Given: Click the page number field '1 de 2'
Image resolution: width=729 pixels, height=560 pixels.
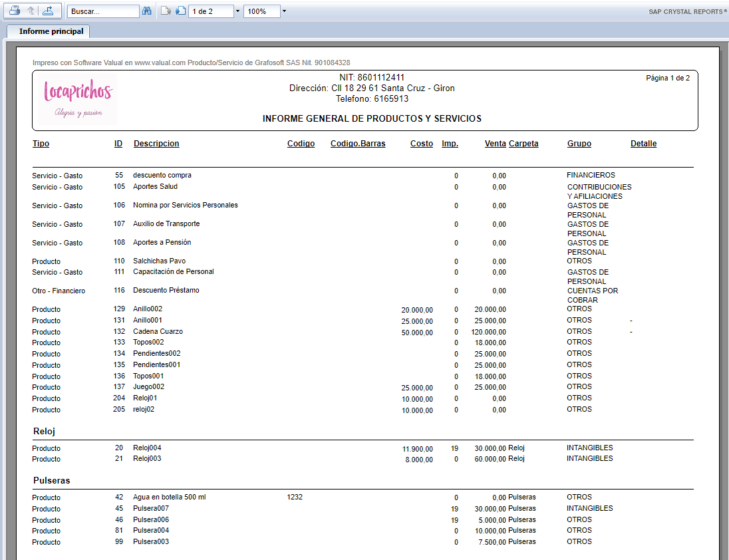Looking at the screenshot, I should pos(211,11).
